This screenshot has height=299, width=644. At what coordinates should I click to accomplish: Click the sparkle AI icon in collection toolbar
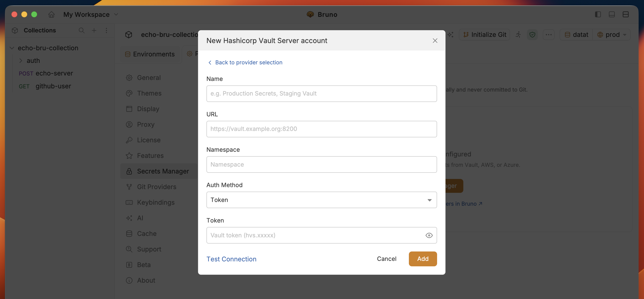450,35
